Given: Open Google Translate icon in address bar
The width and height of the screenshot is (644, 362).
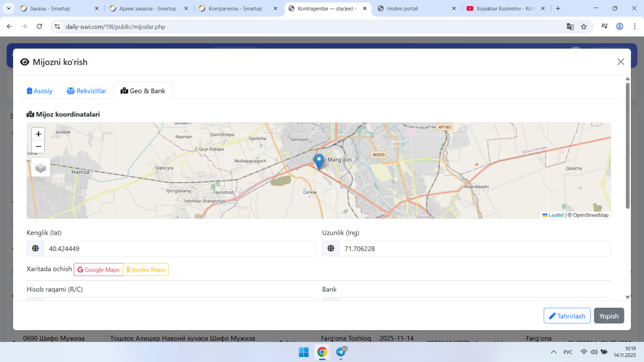Looking at the screenshot, I should click(x=570, y=27).
